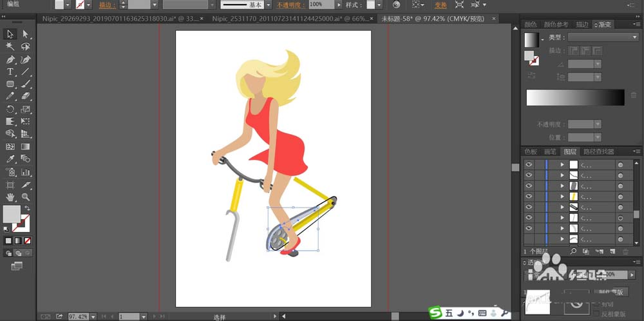Open artboard navigation dropdown
Screen dimensions: 644x321
[x=144, y=316]
